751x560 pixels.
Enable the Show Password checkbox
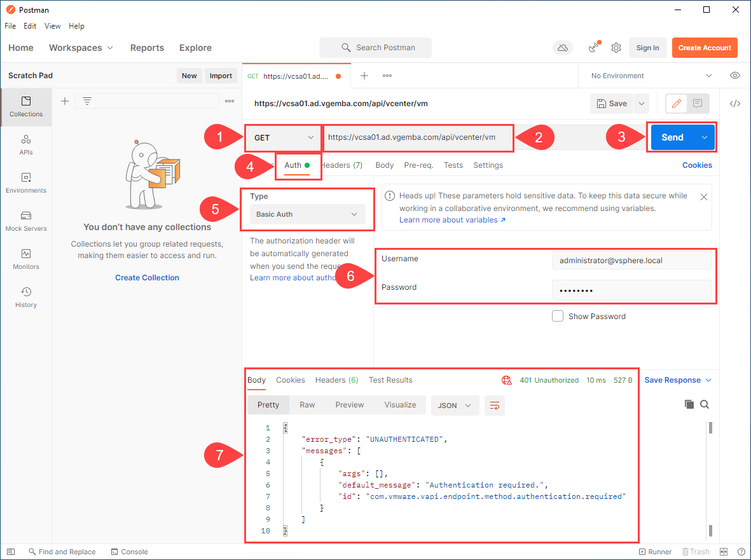point(558,316)
